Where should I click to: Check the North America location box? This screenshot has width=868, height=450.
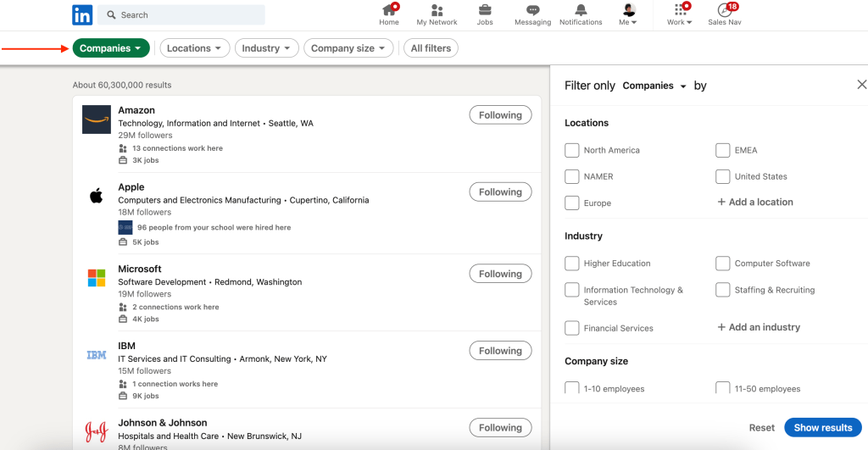(572, 150)
